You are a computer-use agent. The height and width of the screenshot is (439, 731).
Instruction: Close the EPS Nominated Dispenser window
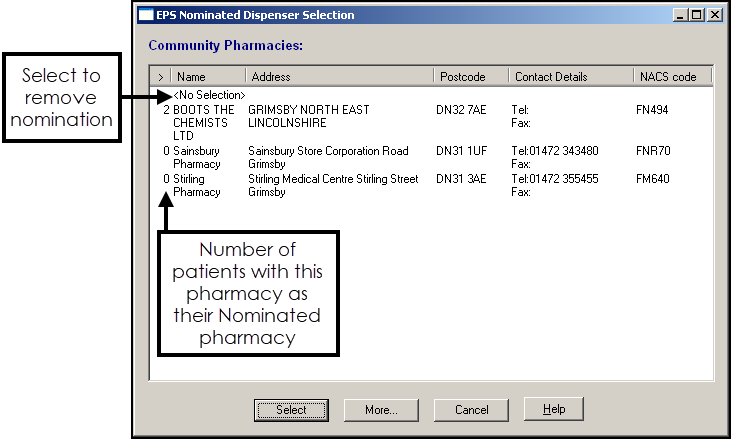pos(714,15)
